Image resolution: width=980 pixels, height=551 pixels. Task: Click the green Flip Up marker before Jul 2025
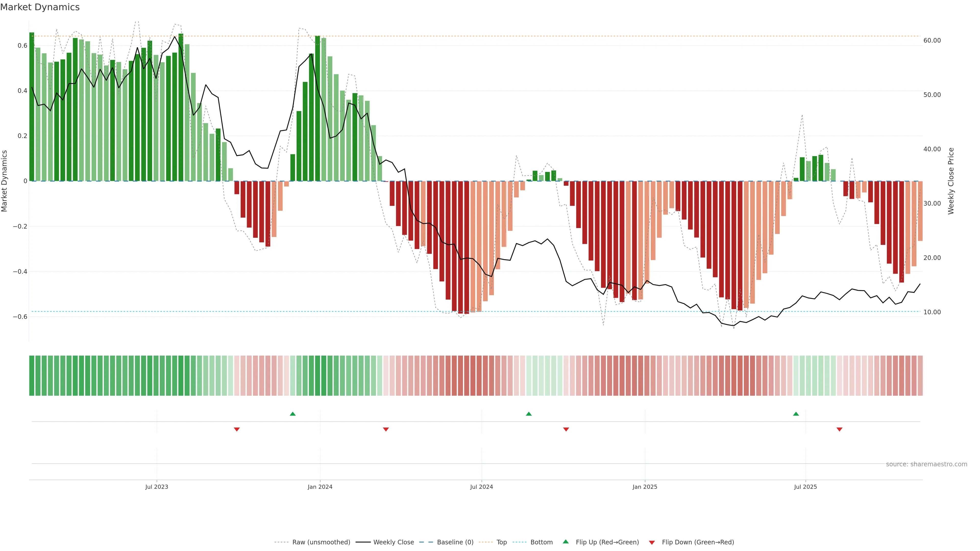pyautogui.click(x=796, y=414)
